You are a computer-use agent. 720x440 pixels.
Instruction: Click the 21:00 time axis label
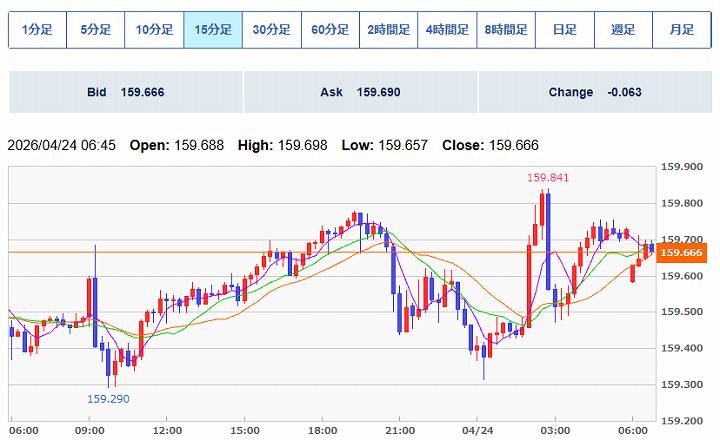[x=399, y=430]
